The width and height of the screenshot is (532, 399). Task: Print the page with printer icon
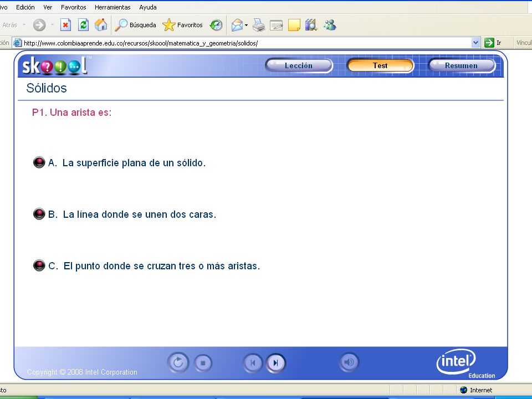[x=259, y=25]
